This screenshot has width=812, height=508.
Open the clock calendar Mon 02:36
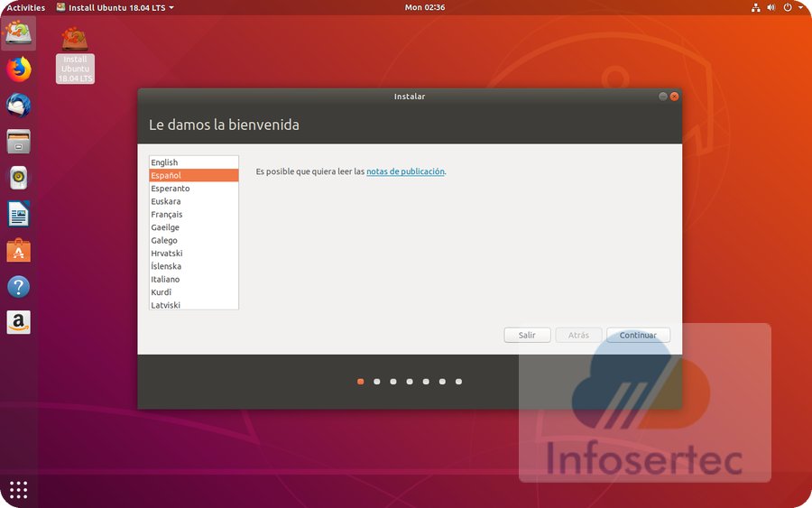click(x=426, y=7)
